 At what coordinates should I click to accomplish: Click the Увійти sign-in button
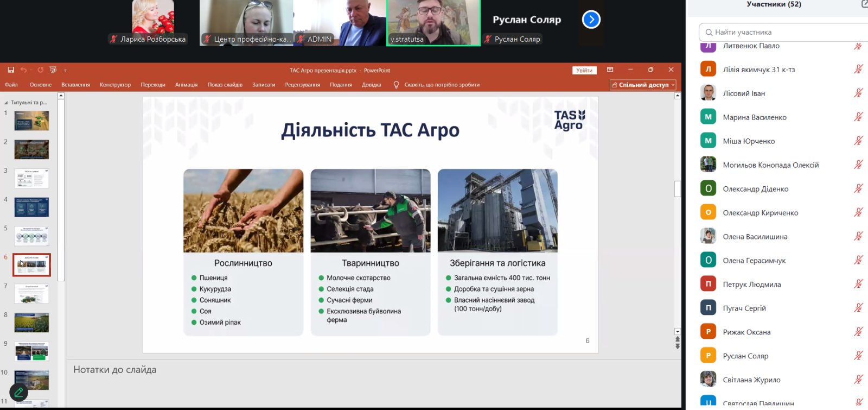[x=584, y=70]
